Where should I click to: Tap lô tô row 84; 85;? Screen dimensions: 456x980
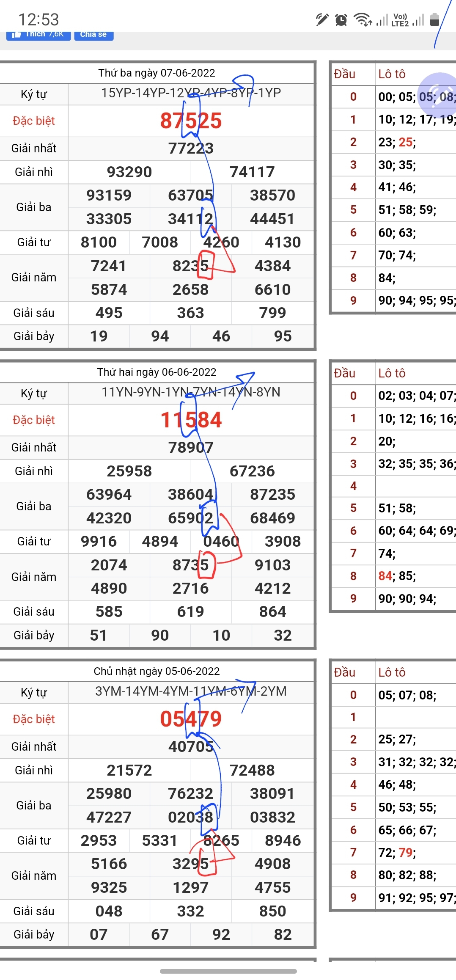click(397, 576)
